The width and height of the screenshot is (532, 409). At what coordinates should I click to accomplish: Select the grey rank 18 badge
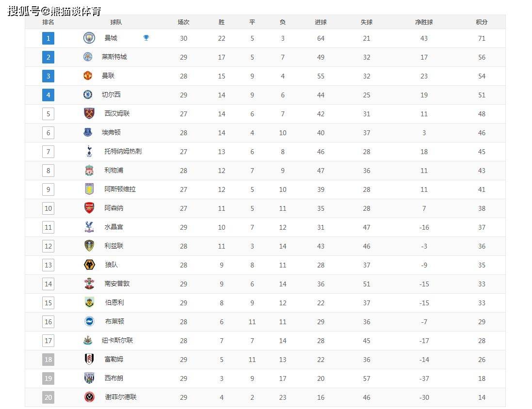tap(48, 360)
